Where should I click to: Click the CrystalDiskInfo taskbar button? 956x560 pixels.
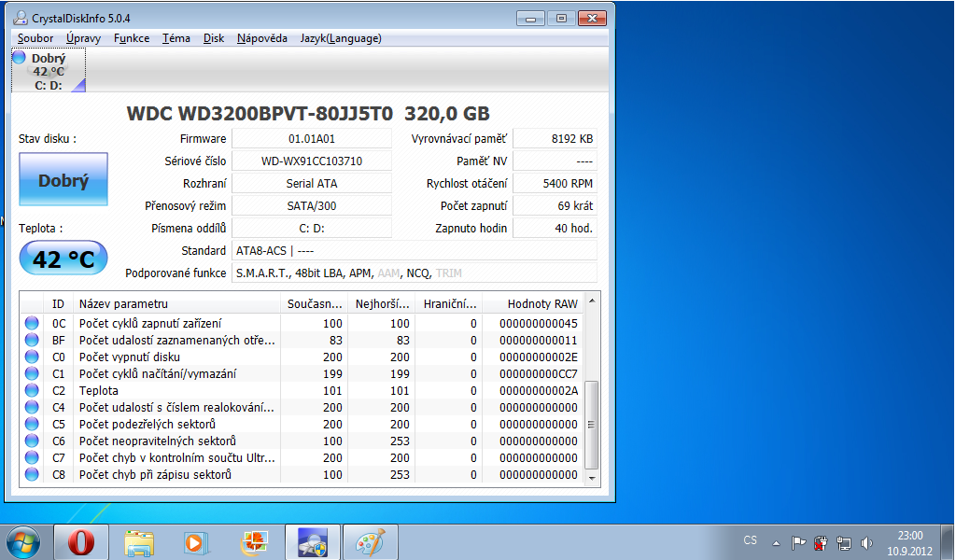pyautogui.click(x=312, y=541)
